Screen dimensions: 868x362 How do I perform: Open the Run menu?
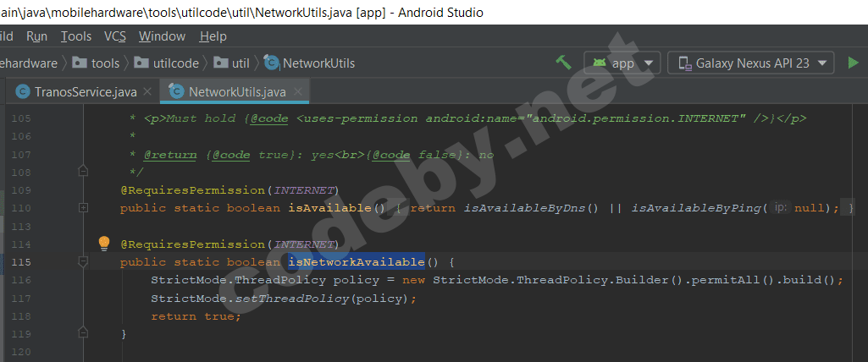coord(37,36)
